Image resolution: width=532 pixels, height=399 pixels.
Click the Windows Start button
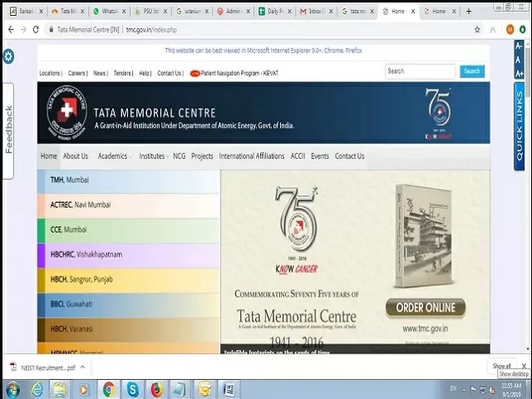tap(12, 389)
